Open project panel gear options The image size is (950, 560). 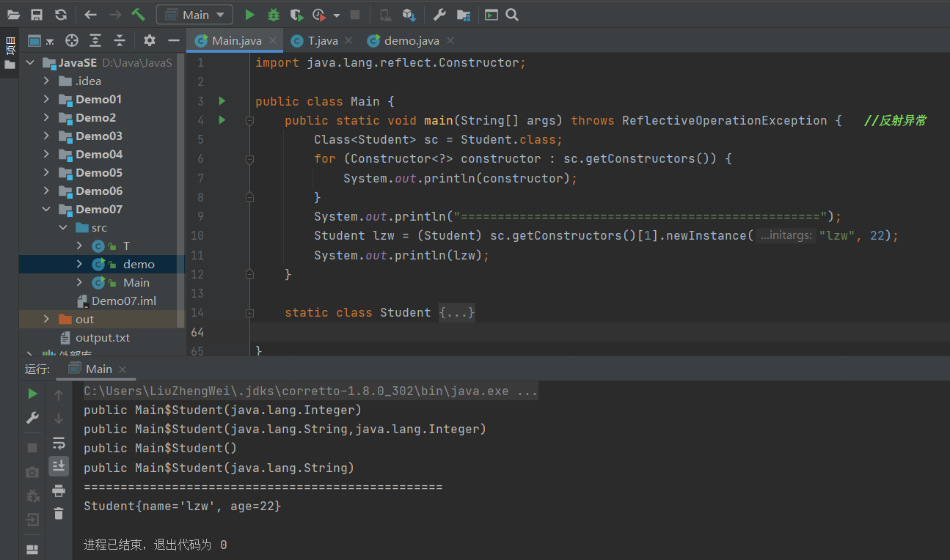point(150,40)
